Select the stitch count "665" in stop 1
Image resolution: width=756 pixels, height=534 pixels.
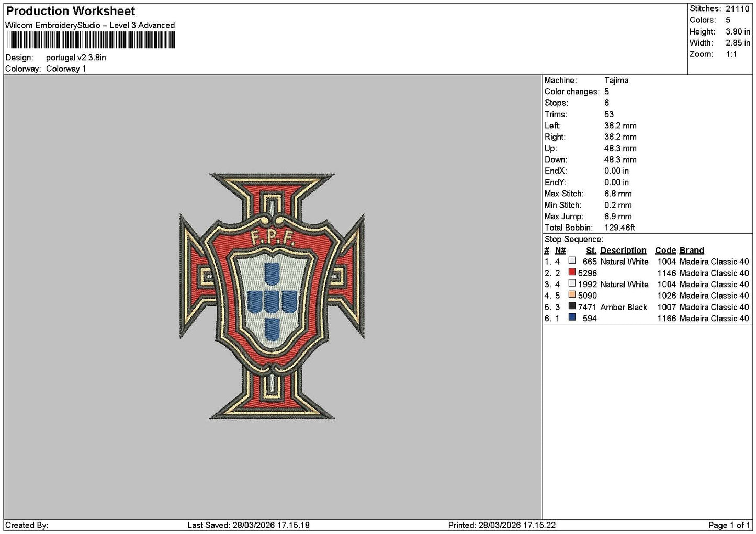590,262
